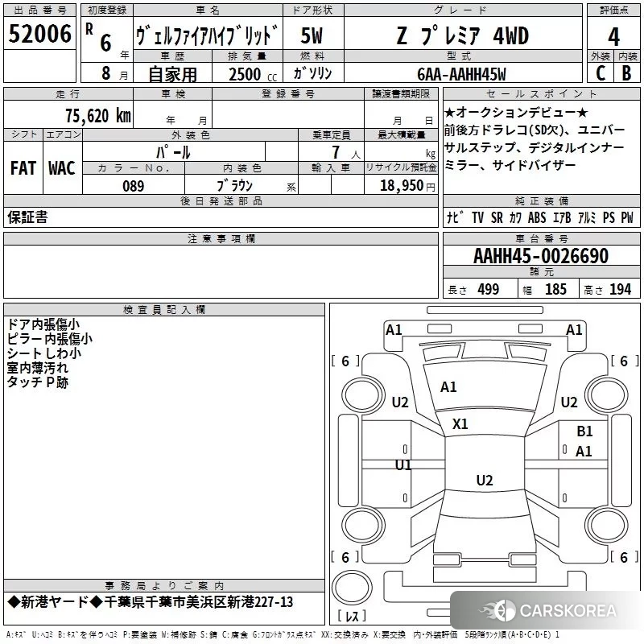This screenshot has height=644, width=644.
Task: Click the mileage value 75,620 km
Action: point(98,115)
